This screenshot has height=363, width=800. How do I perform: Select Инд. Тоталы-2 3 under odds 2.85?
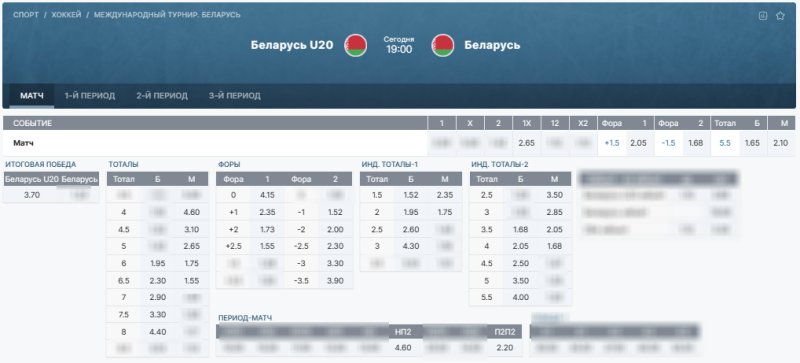(x=555, y=212)
